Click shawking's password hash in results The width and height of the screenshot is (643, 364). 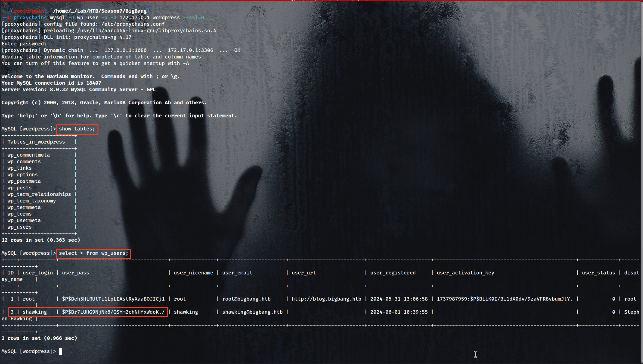coord(113,312)
